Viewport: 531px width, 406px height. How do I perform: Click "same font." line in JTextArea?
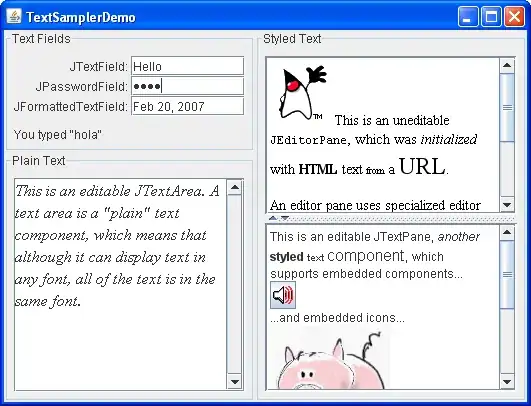(48, 301)
